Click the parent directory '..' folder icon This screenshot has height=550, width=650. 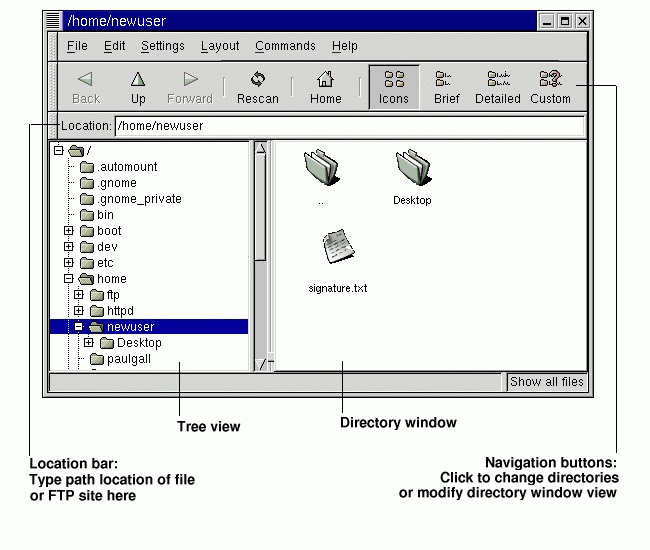(x=321, y=168)
